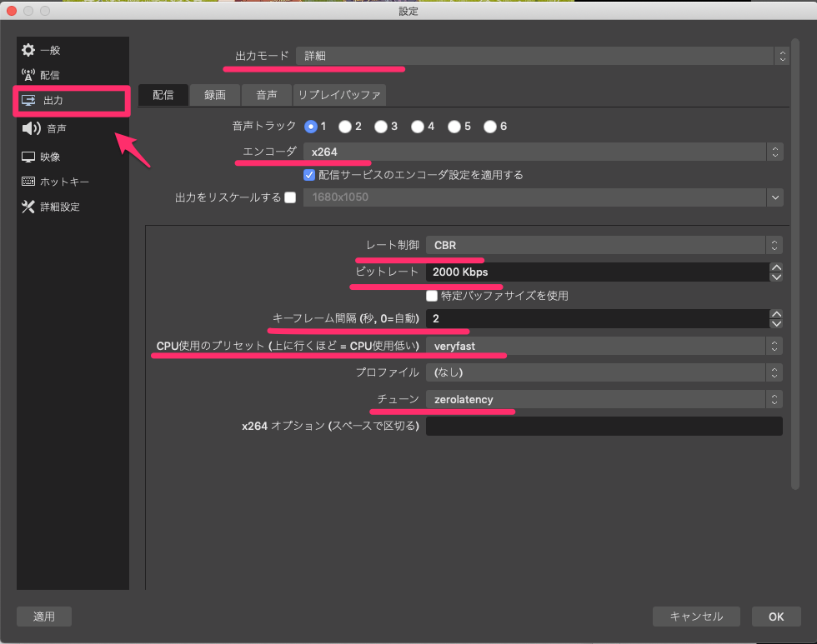Close the 設定 window with red button

[12, 10]
